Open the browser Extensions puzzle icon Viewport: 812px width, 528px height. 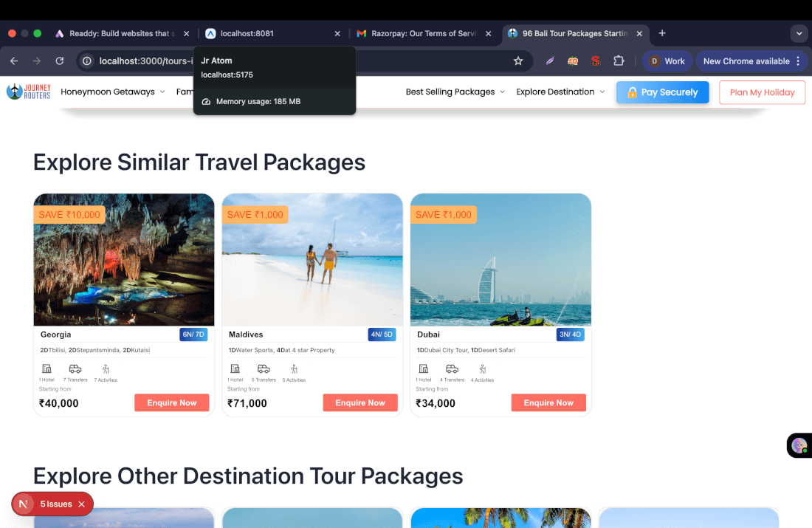tap(619, 61)
